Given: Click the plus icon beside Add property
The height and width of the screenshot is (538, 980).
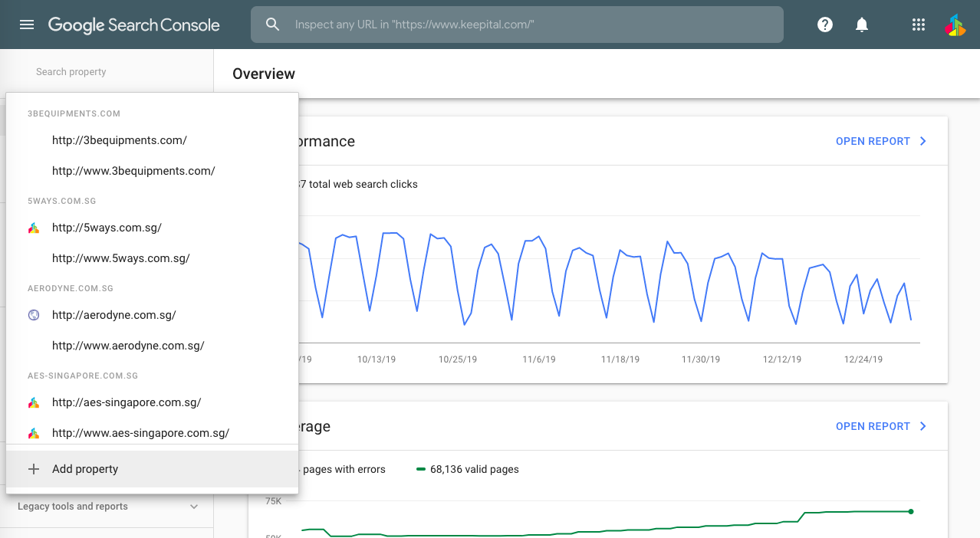Looking at the screenshot, I should pos(34,469).
